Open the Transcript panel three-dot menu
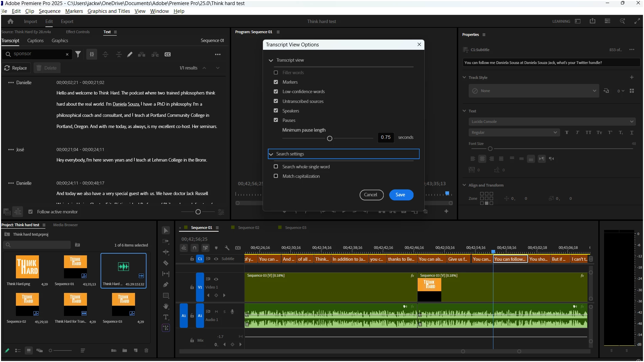644x362 pixels. pyautogui.click(x=218, y=54)
